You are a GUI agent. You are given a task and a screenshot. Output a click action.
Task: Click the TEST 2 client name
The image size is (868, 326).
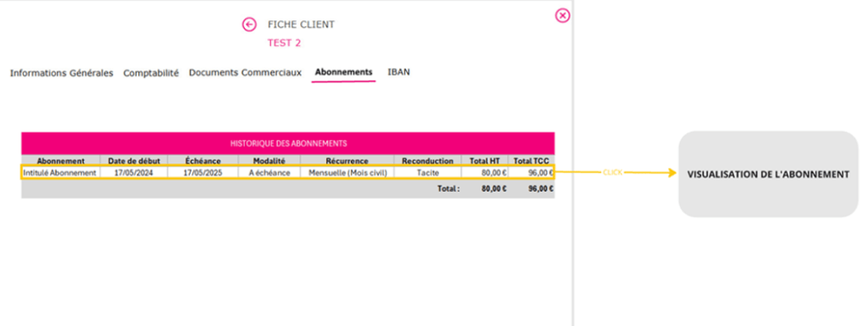coord(285,42)
